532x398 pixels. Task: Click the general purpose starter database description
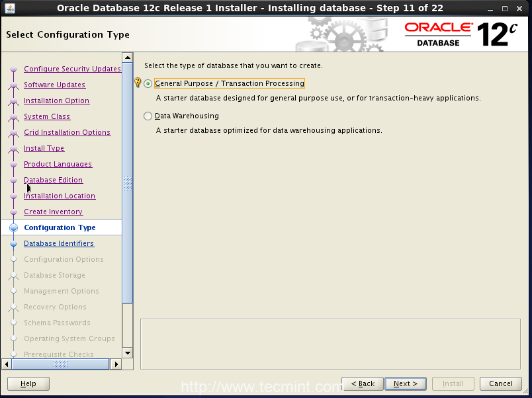point(318,98)
